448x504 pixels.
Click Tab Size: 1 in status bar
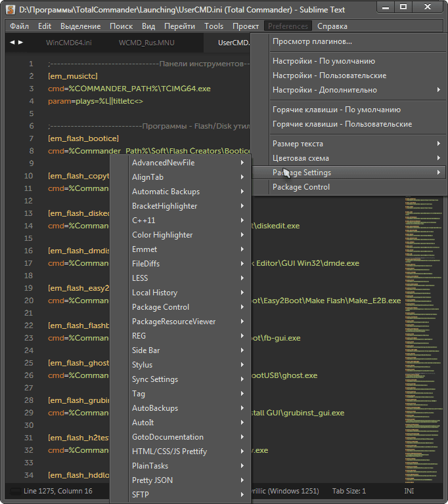coord(349,491)
